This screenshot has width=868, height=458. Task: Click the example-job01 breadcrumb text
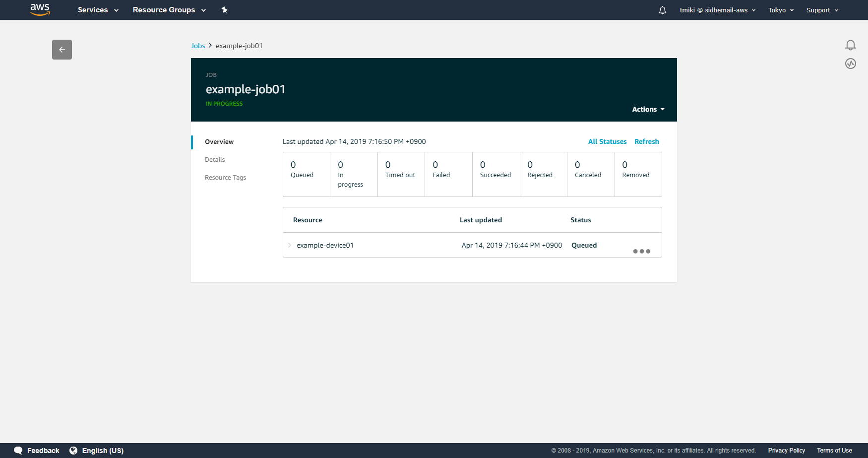click(239, 46)
